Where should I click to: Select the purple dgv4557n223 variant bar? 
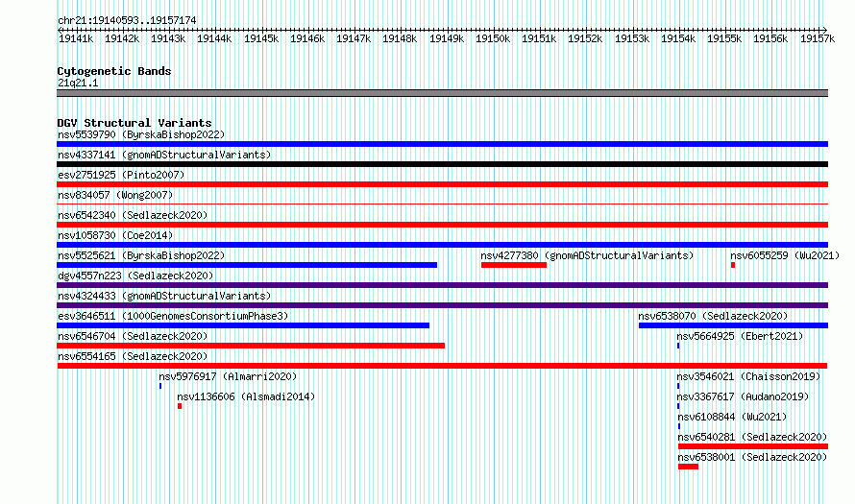(442, 285)
